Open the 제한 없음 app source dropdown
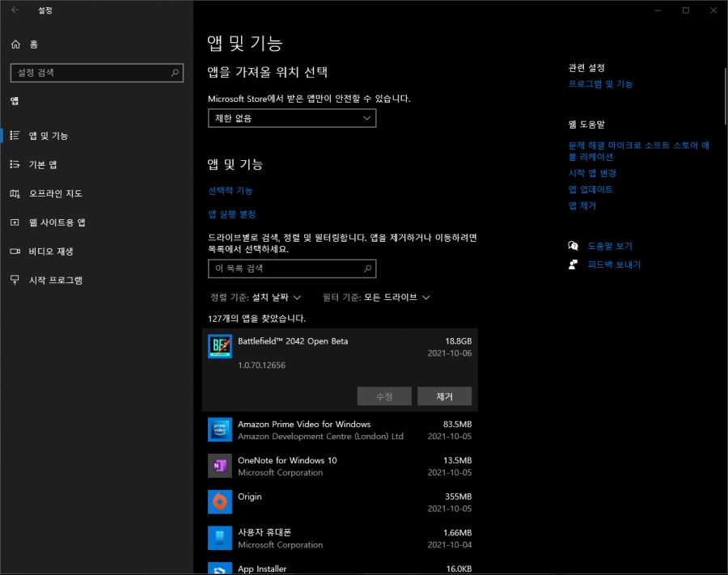The width and height of the screenshot is (728, 575). click(x=291, y=118)
